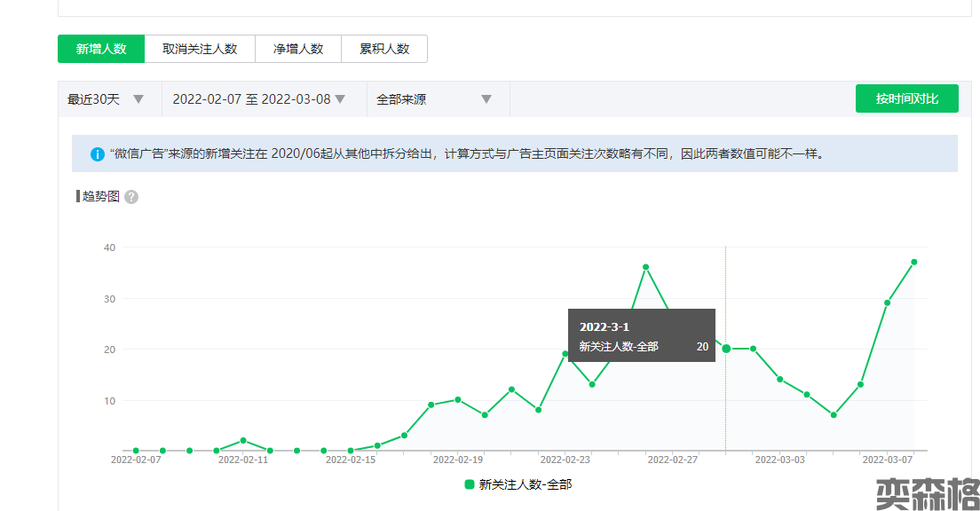Screen dimensions: 980x511
Task: Select the 取消关注人数 tab
Action: pos(200,49)
